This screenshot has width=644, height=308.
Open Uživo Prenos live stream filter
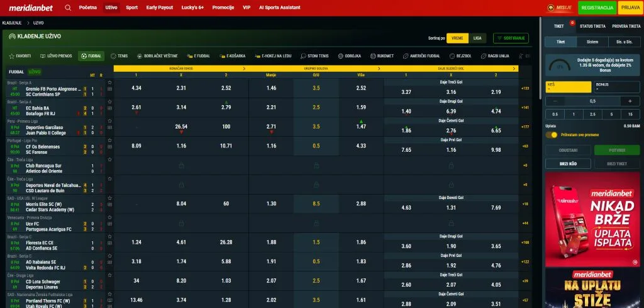click(x=56, y=56)
